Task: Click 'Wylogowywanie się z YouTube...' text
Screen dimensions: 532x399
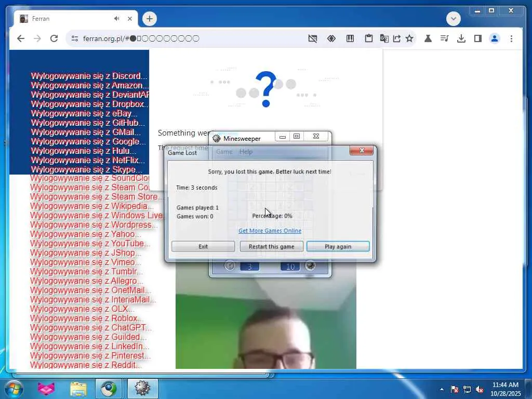Action: [90, 243]
